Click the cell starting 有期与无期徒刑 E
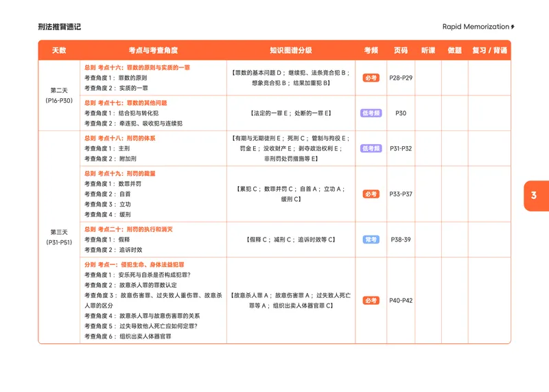This screenshot has height=392, width=549. click(291, 148)
